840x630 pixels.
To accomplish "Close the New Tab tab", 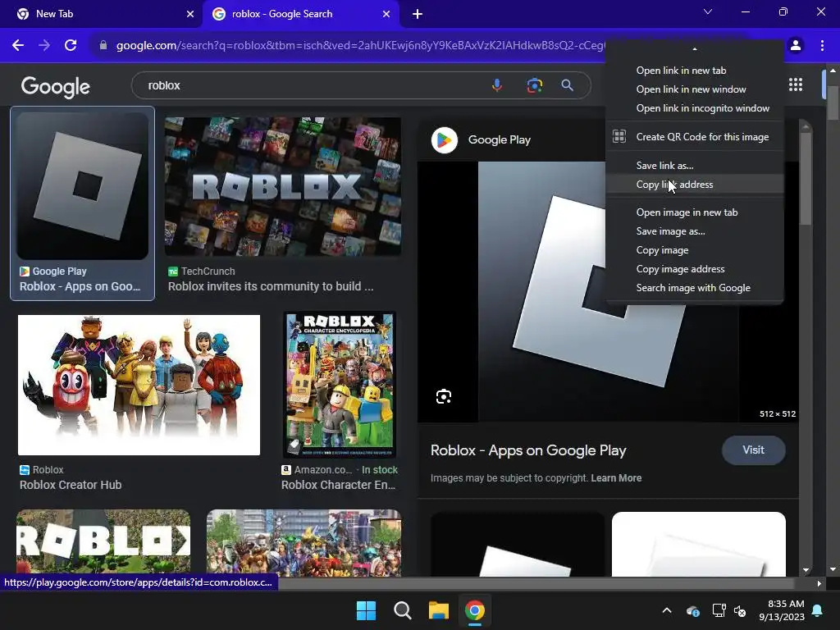I will pos(190,14).
